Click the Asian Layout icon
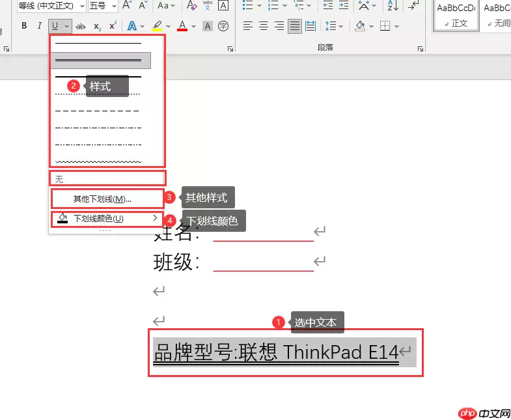 (x=364, y=5)
